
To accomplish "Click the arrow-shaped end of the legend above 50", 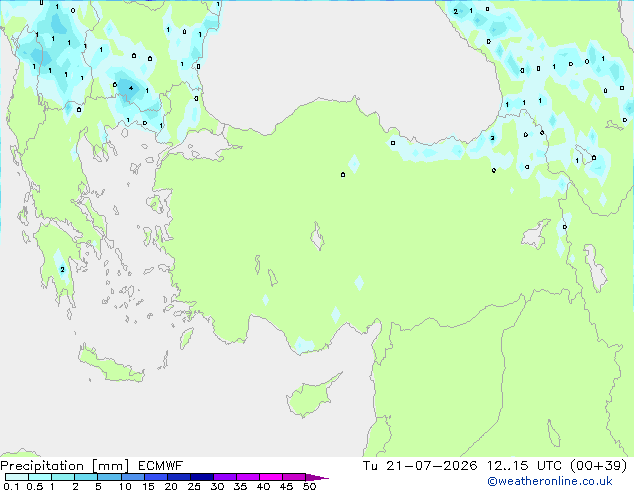I will coord(317,477).
